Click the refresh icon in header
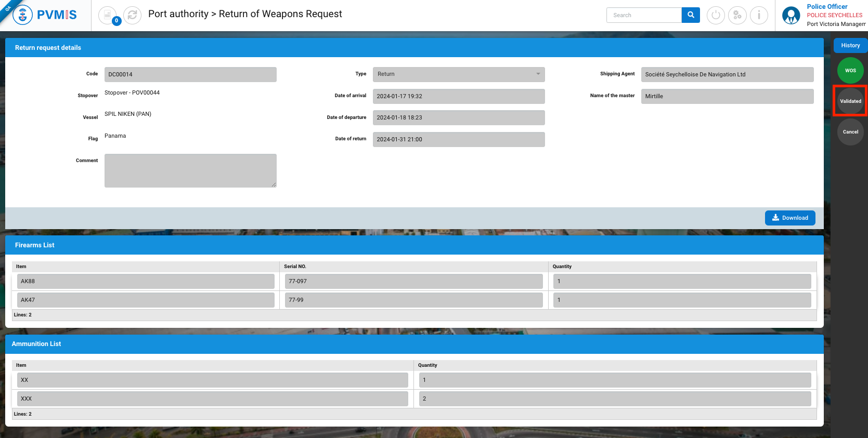The image size is (868, 438). point(132,15)
